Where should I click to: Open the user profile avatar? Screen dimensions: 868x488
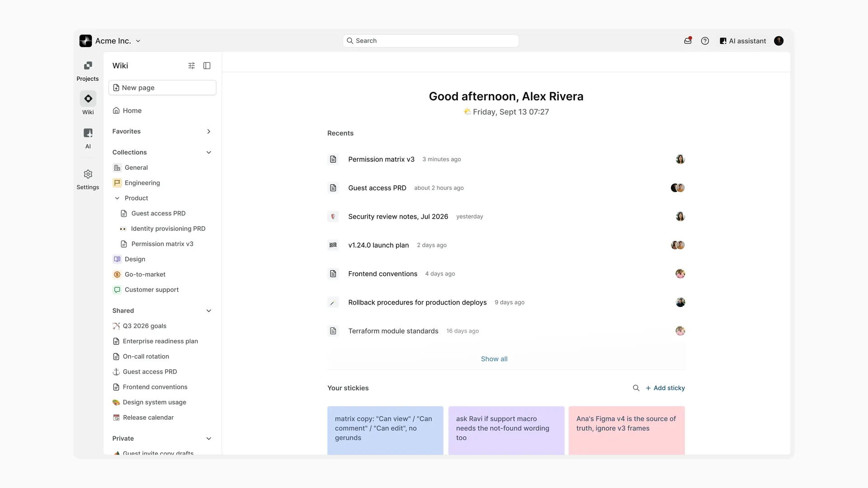(x=778, y=41)
